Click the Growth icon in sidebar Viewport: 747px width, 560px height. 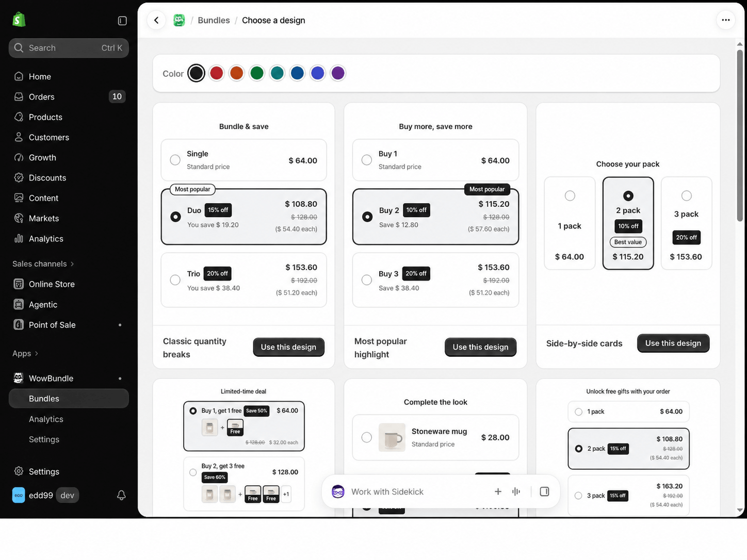tap(19, 157)
